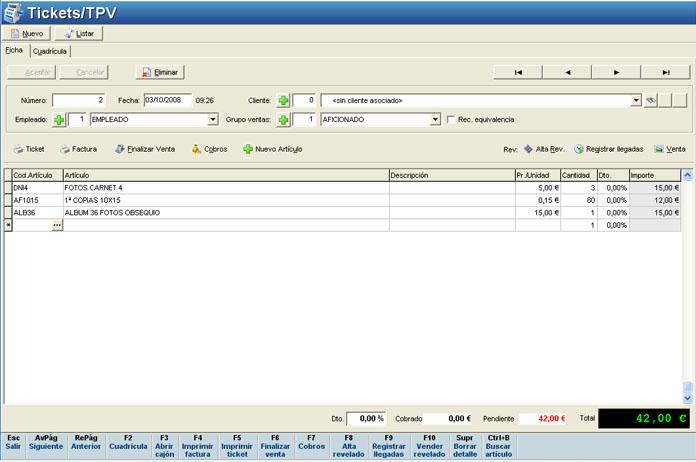Click Registrar llegadas in toolbar
Image resolution: width=696 pixels, height=462 pixels.
pos(609,150)
